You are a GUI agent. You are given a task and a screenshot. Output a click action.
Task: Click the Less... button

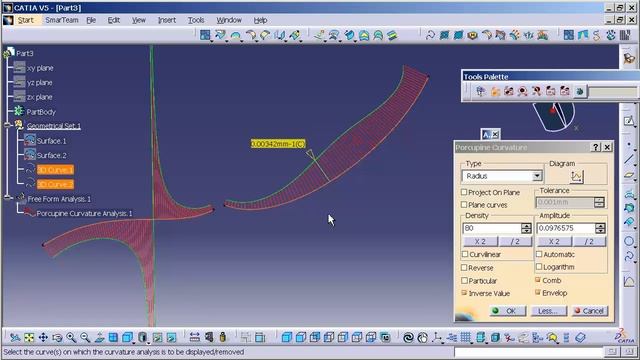click(x=548, y=311)
